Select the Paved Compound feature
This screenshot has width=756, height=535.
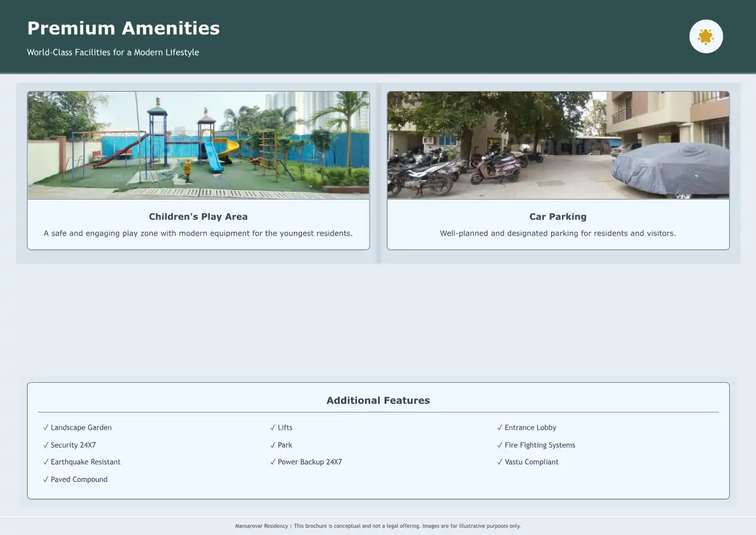coord(76,479)
